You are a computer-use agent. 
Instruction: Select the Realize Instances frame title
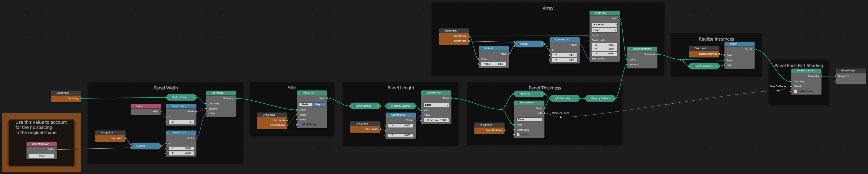click(x=716, y=39)
